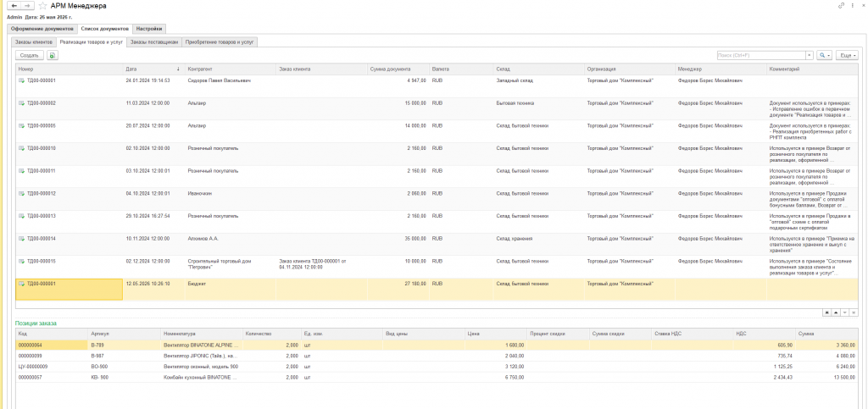Focus the Поиск (Ctrl+F) search field

tap(761, 55)
